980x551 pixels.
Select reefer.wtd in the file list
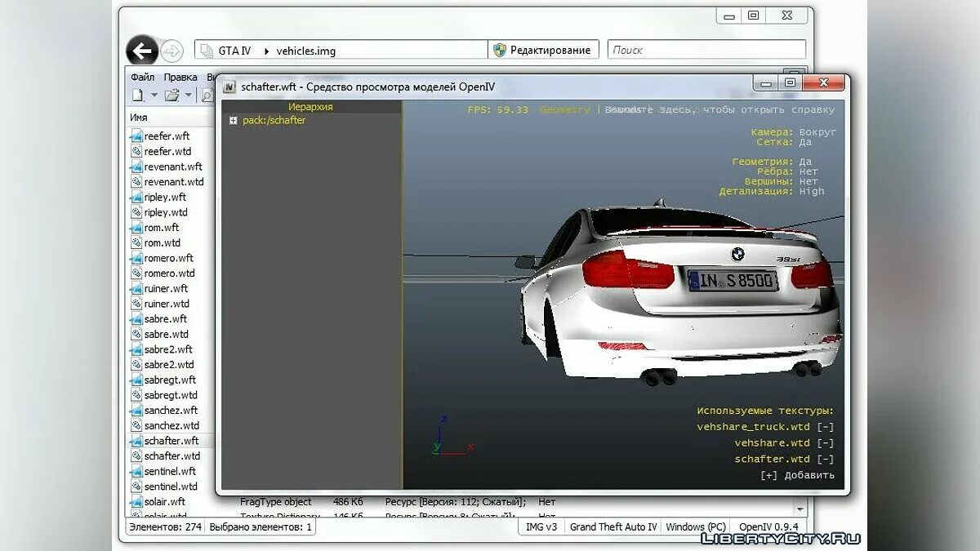tap(167, 151)
